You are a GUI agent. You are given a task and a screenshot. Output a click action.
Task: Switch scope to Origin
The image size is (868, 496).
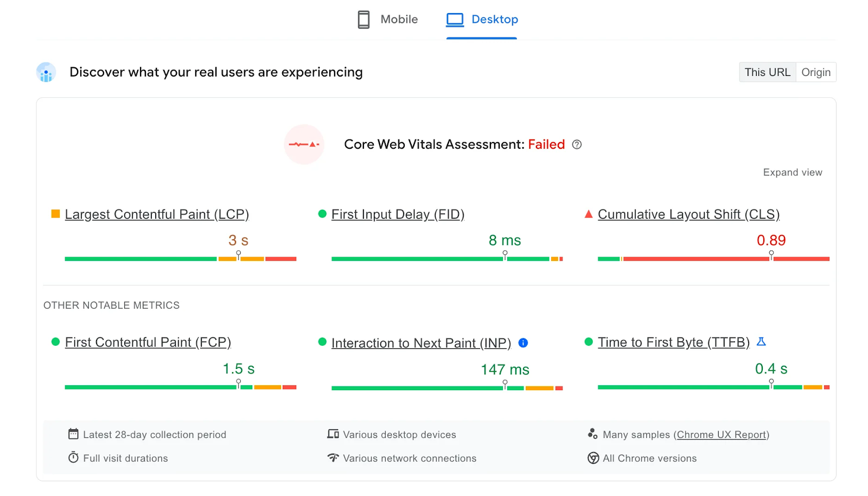point(815,72)
